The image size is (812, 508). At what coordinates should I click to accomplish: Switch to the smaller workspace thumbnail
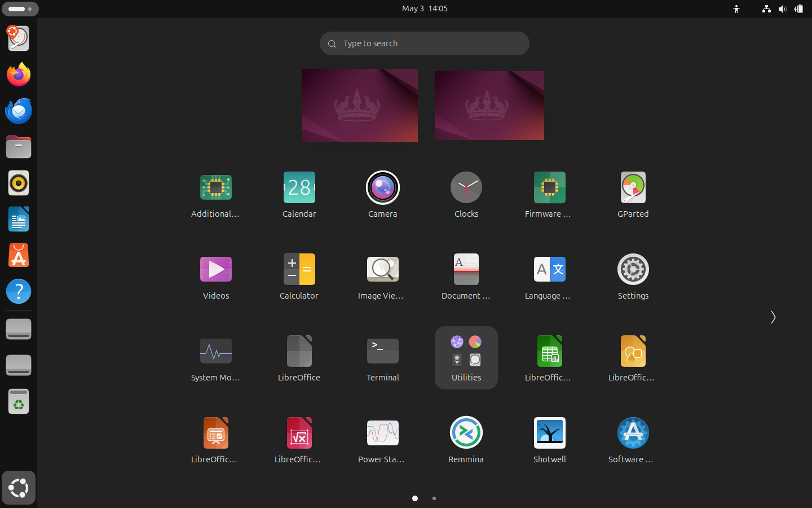489,106
